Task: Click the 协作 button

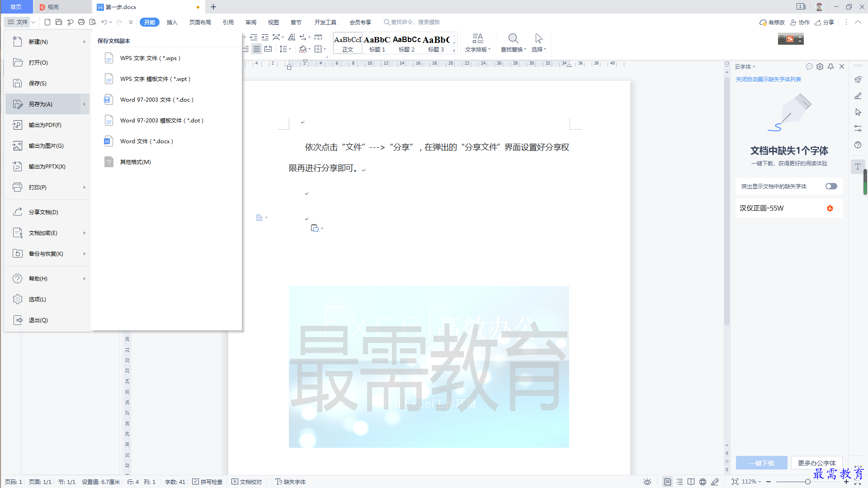Action: coord(800,22)
